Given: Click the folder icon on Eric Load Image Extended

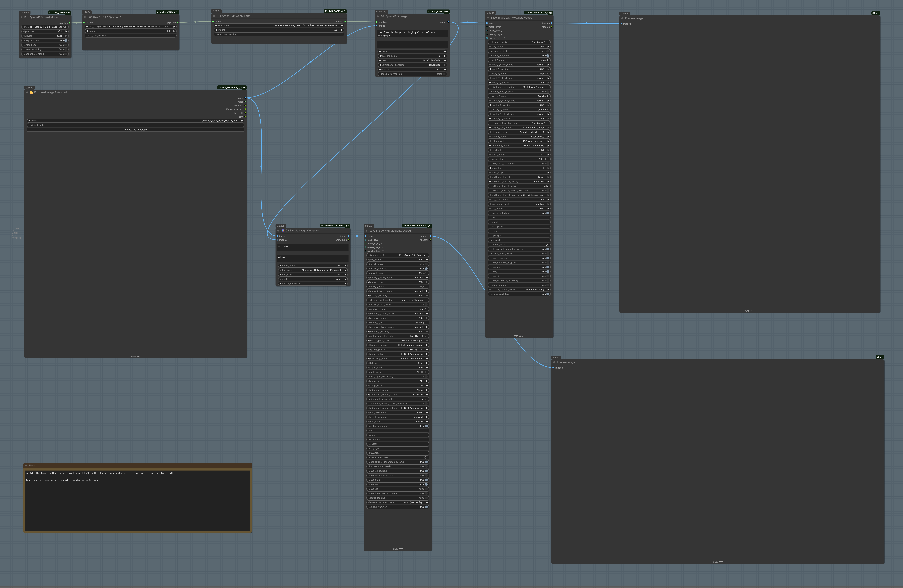Looking at the screenshot, I should 32,93.
